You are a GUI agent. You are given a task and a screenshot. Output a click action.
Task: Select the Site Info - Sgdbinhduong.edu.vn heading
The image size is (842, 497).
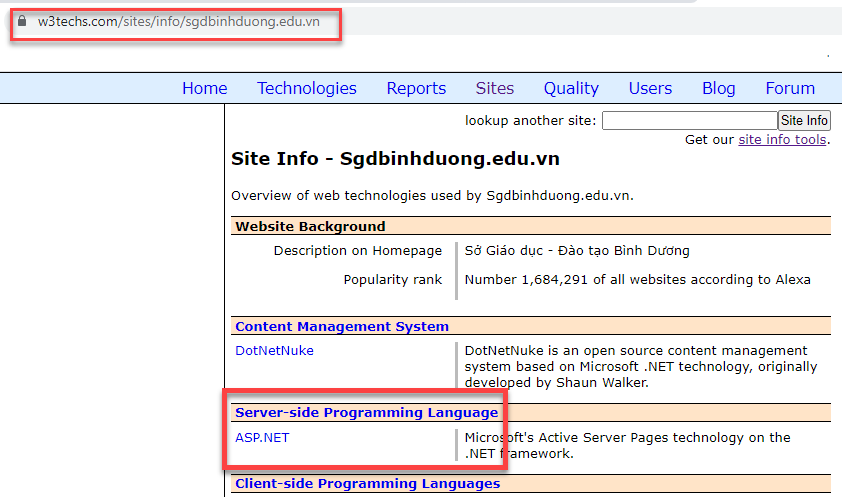point(395,159)
